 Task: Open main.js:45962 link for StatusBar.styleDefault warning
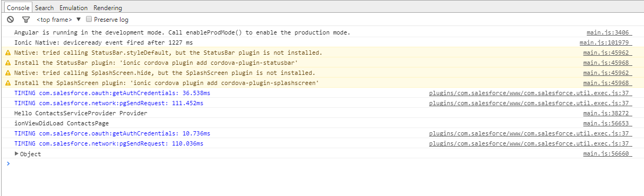(607, 53)
